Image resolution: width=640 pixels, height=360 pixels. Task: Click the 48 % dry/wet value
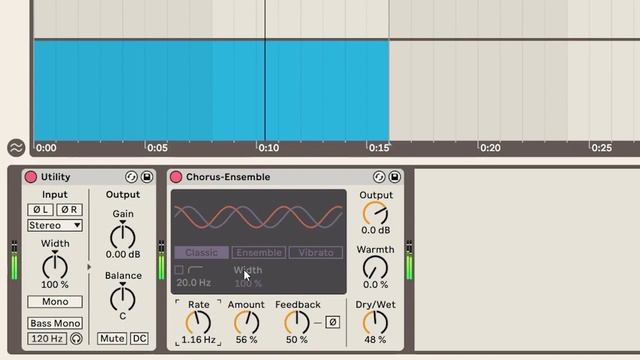point(375,340)
